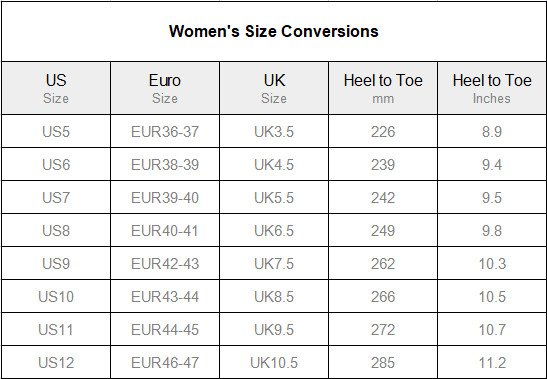The height and width of the screenshot is (379, 547).
Task: Select the US Size column header
Action: point(56,88)
